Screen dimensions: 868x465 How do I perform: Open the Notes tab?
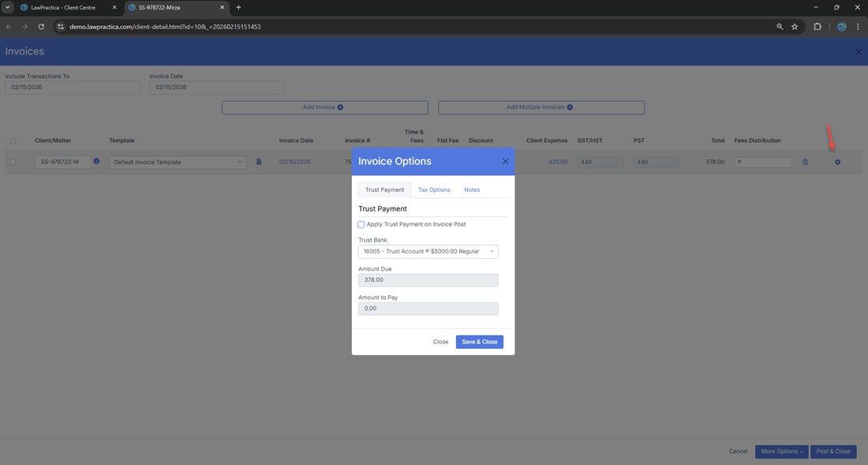tap(472, 190)
